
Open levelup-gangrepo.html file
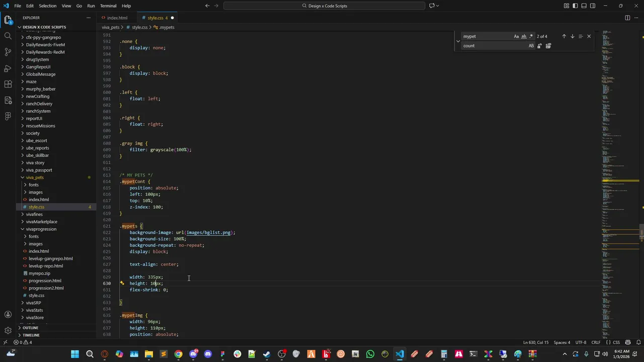click(x=50, y=258)
